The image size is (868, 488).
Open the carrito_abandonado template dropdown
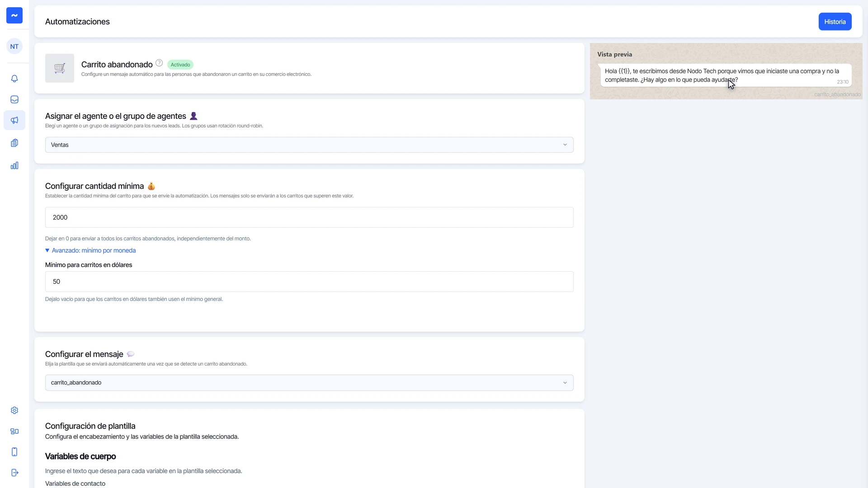point(309,383)
